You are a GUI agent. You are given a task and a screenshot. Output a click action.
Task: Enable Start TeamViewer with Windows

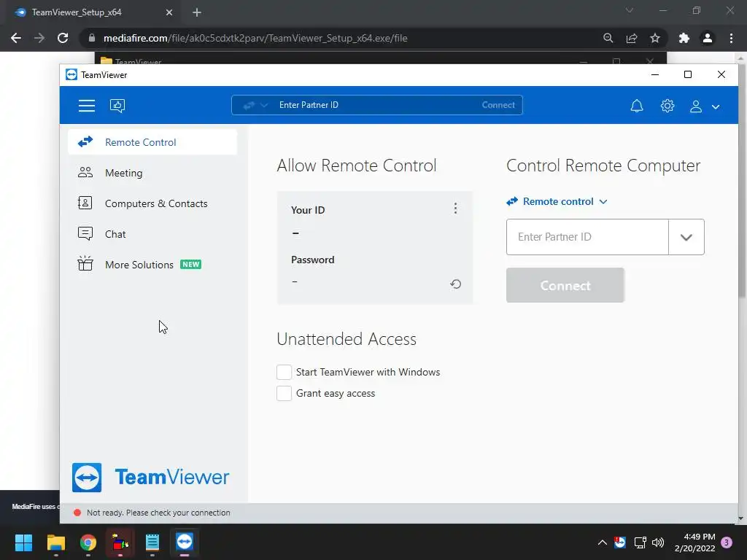coord(284,372)
